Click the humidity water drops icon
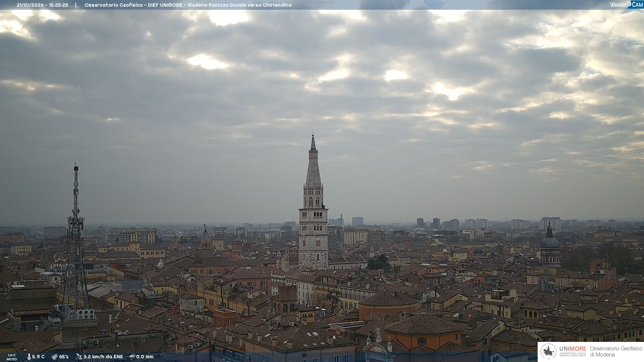This screenshot has width=644, height=362. coord(54,357)
